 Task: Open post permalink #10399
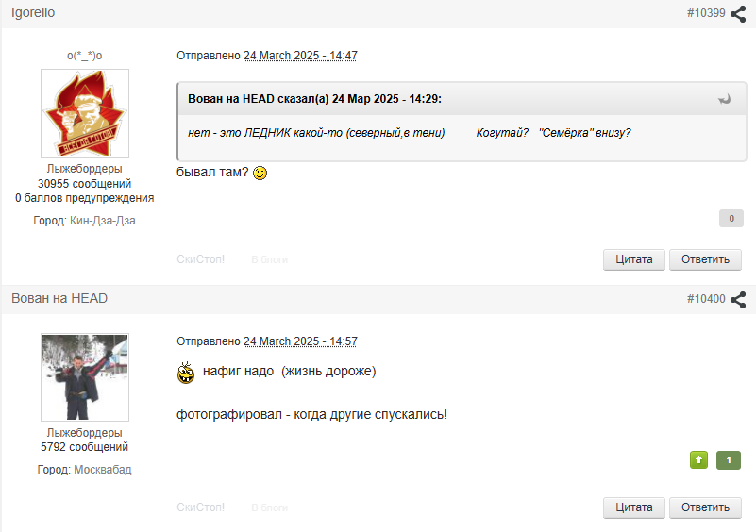click(706, 13)
